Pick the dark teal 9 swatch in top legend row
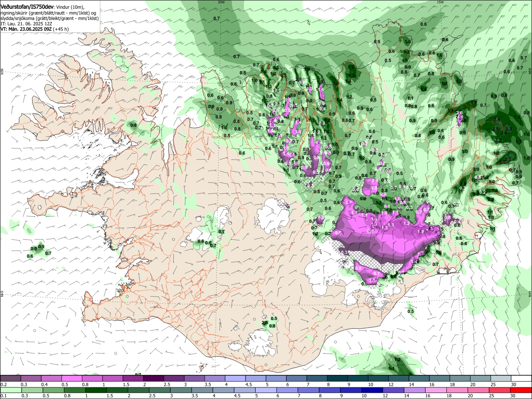 coord(357,379)
